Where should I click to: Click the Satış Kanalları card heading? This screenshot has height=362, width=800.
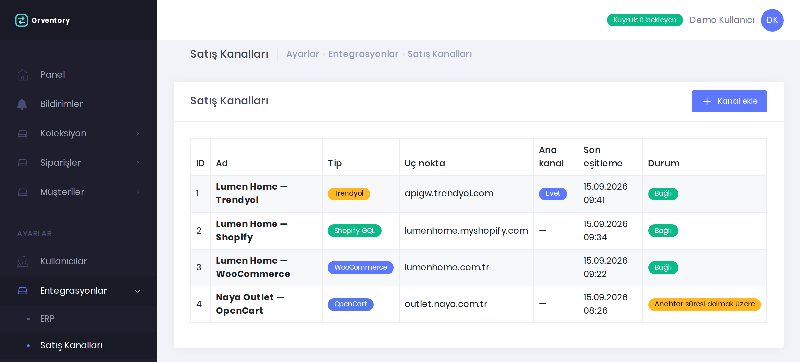[x=230, y=101]
